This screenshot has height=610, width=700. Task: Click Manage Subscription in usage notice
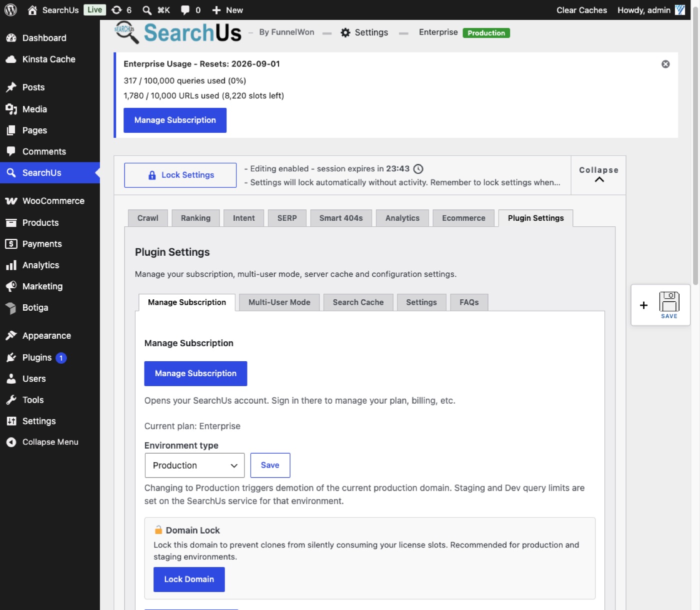[175, 120]
